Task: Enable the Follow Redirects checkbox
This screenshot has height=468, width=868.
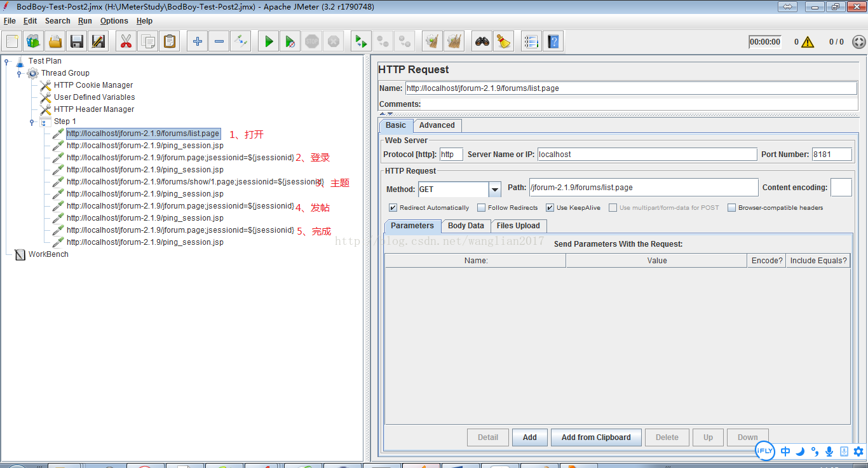Action: tap(481, 208)
